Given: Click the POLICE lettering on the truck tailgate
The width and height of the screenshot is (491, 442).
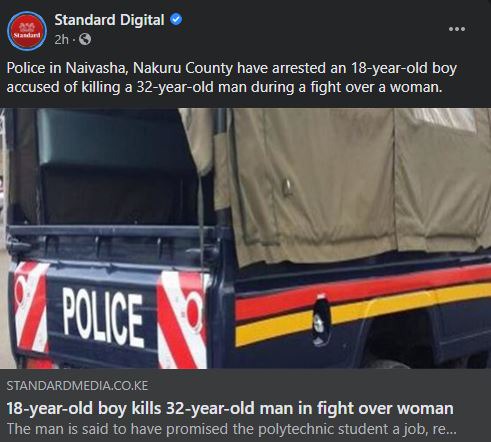Looking at the screenshot, I should pos(103,317).
